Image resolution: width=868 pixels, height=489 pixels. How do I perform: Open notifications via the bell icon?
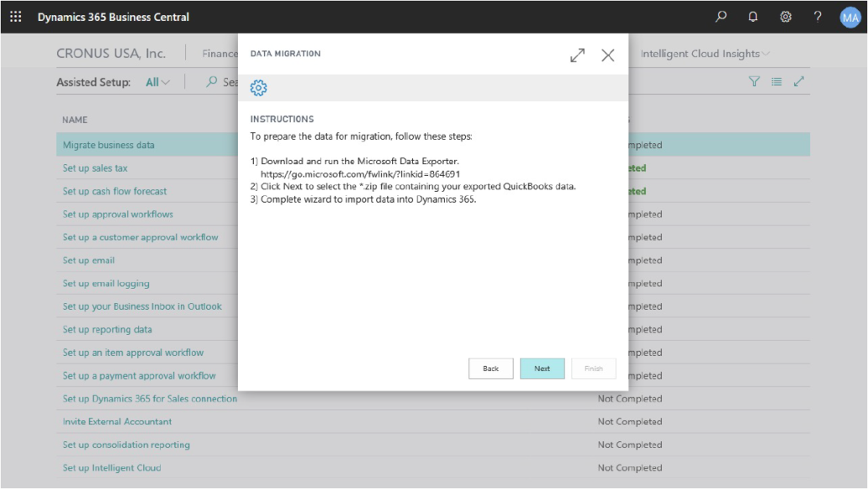click(x=752, y=17)
